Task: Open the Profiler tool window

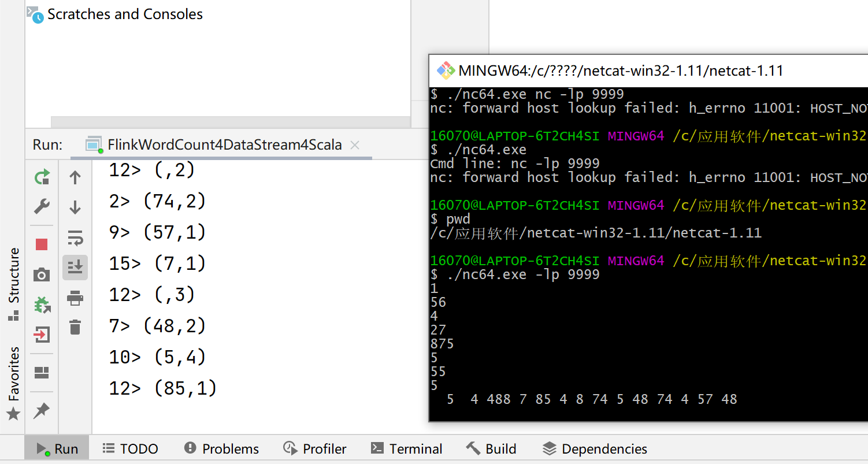Action: tap(315, 449)
